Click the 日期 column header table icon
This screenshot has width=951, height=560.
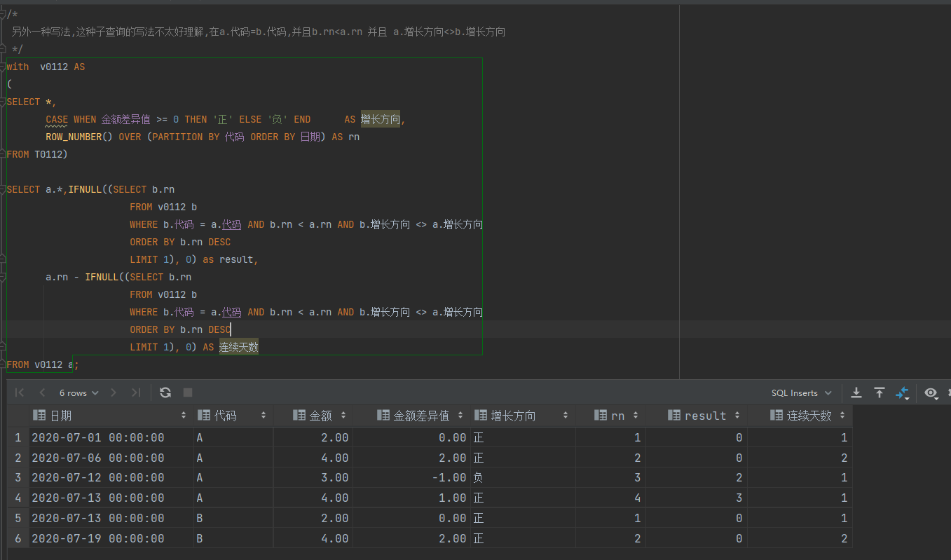click(39, 416)
